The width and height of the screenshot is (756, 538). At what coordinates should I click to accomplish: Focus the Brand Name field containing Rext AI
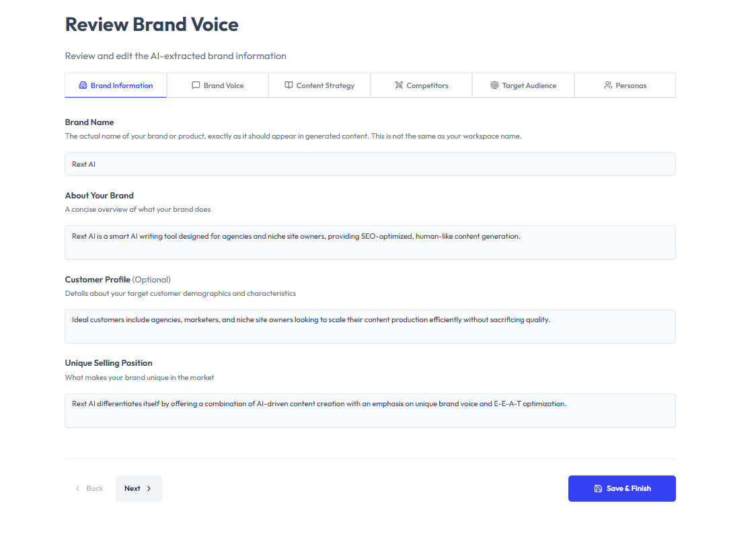pyautogui.click(x=371, y=164)
